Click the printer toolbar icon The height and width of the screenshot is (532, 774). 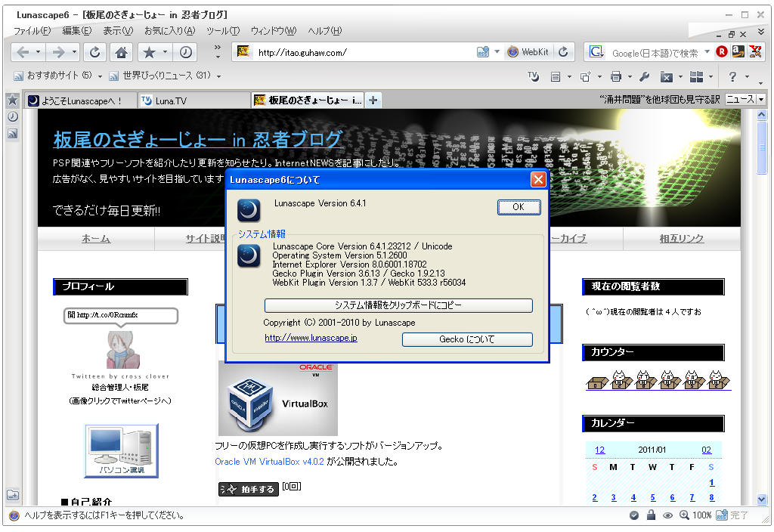tap(615, 76)
